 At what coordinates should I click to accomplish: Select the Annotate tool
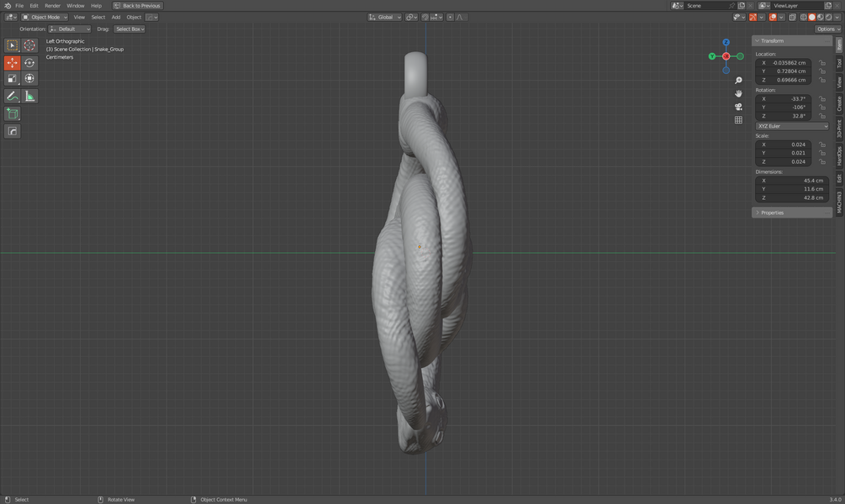tap(12, 97)
